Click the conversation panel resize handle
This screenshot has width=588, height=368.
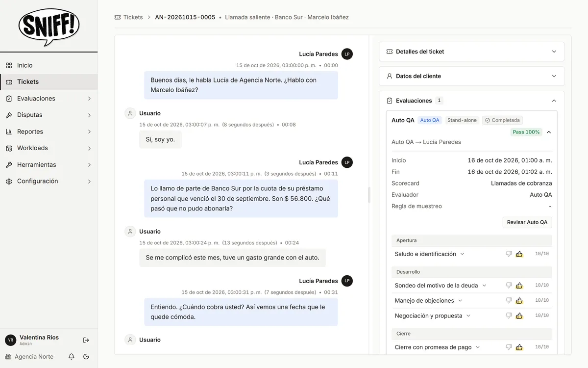click(x=369, y=195)
